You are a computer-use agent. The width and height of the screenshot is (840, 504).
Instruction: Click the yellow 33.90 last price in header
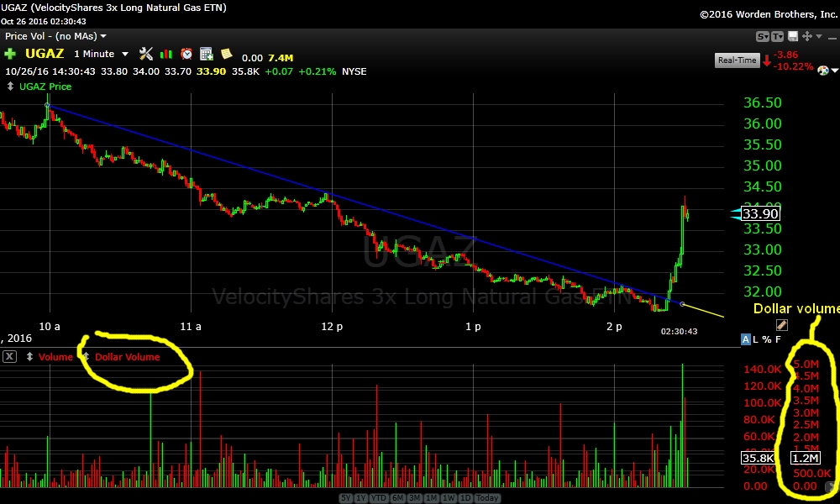[x=211, y=71]
